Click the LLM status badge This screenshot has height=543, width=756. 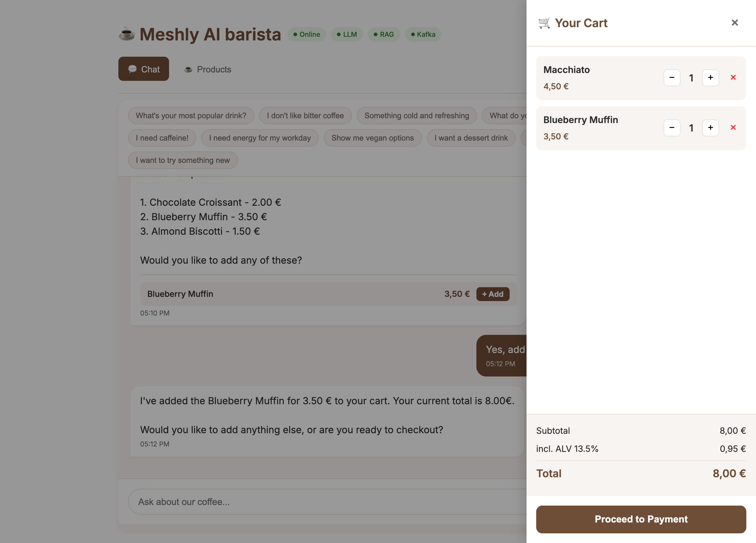click(x=347, y=34)
